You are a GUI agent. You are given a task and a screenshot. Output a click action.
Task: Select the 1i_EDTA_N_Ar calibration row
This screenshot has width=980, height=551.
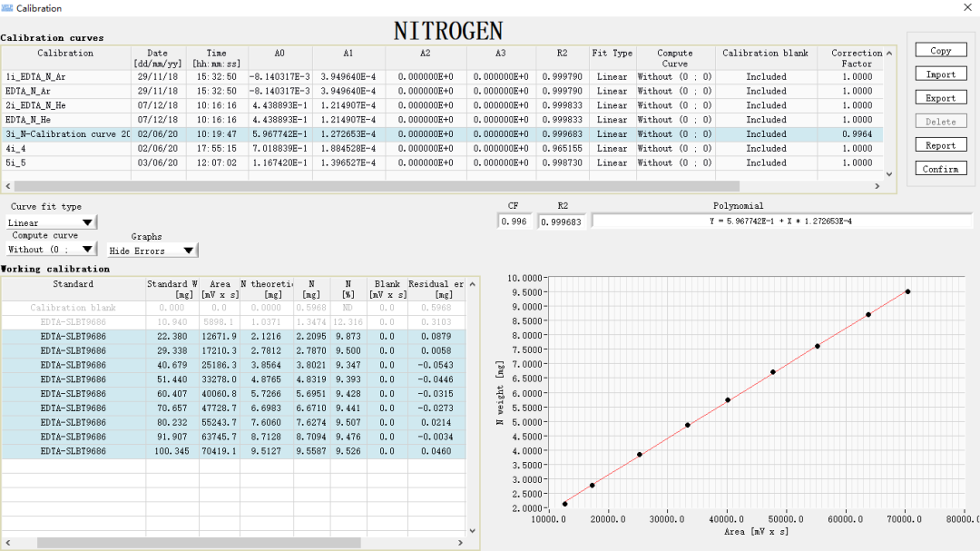pyautogui.click(x=65, y=77)
